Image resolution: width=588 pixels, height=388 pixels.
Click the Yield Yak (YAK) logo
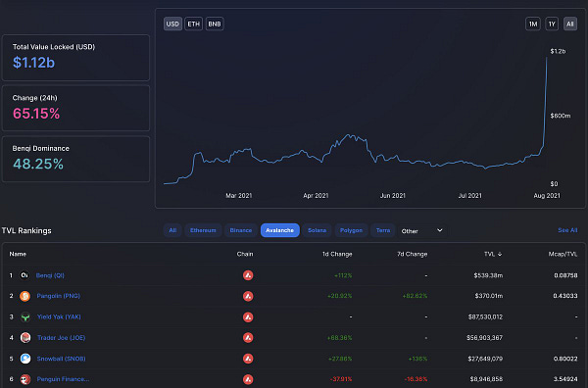25,317
